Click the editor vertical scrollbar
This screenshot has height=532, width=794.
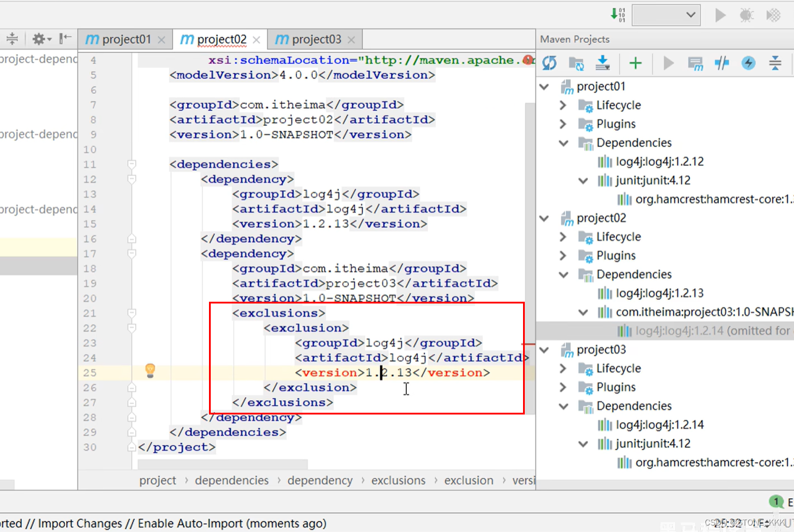530,257
